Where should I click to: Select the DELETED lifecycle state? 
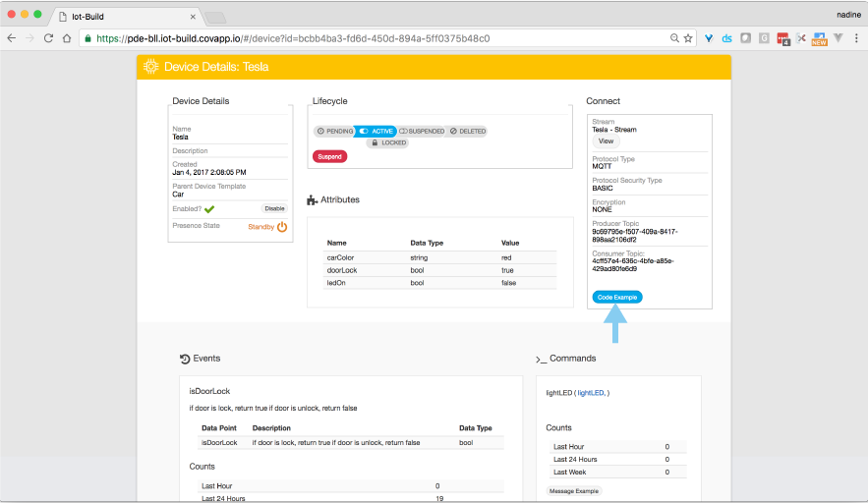click(467, 131)
